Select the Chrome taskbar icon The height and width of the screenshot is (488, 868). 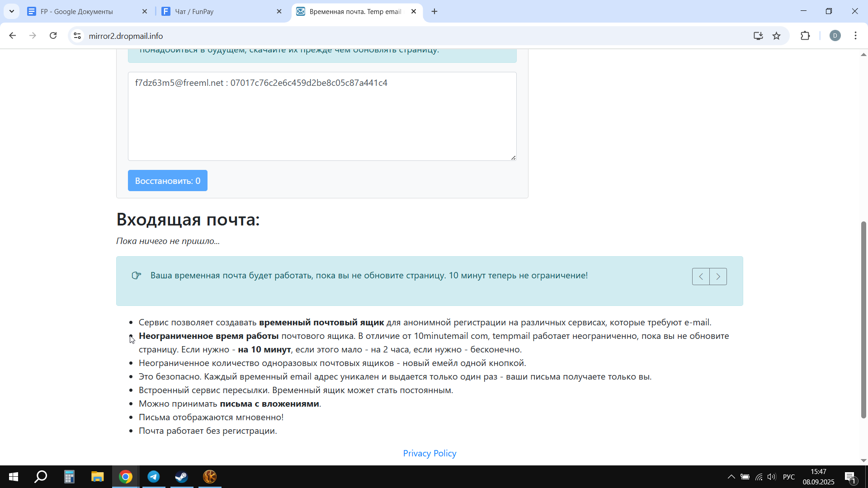[x=126, y=477]
